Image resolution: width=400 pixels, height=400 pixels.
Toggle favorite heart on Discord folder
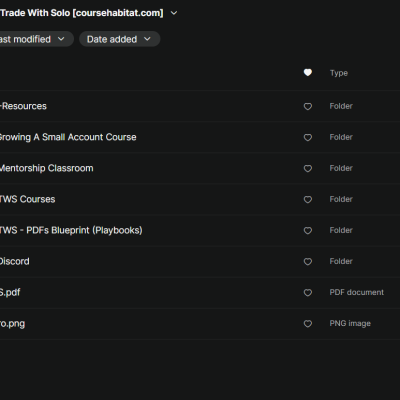click(308, 261)
